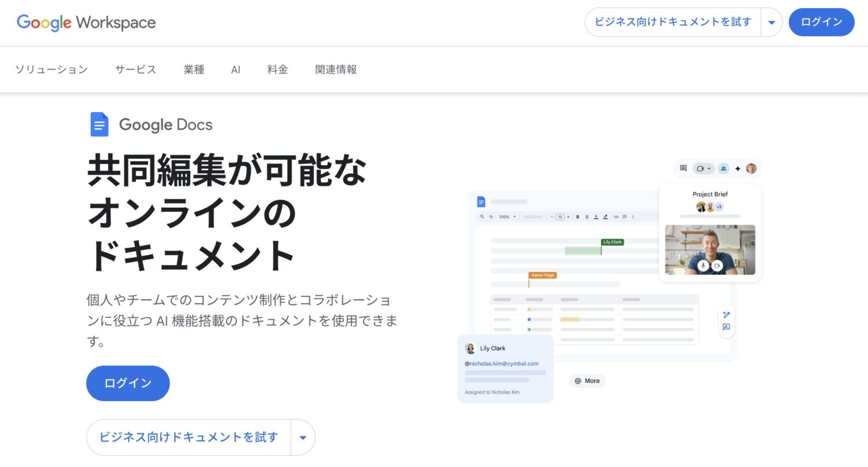The height and width of the screenshot is (467, 868).
Task: Click the @ More chip
Action: click(x=587, y=381)
